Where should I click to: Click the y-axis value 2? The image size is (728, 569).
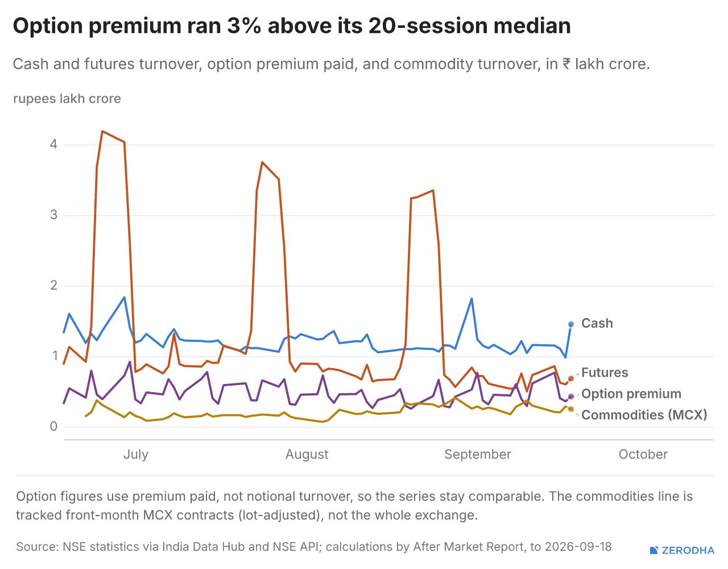click(53, 285)
